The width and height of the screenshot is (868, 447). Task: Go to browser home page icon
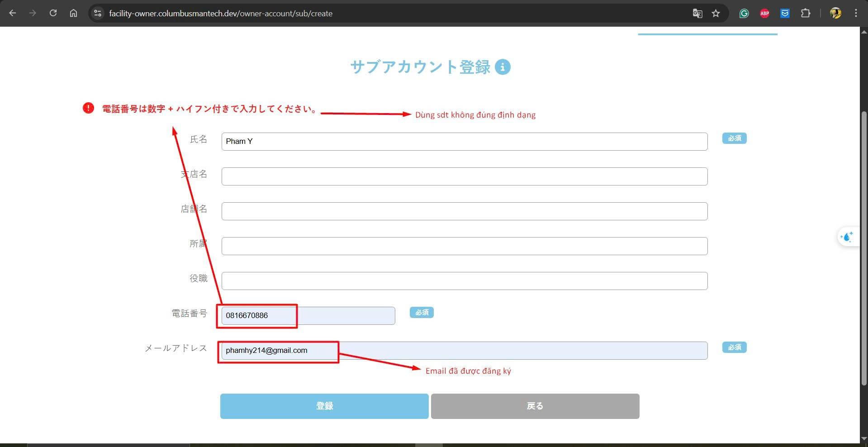pos(73,13)
